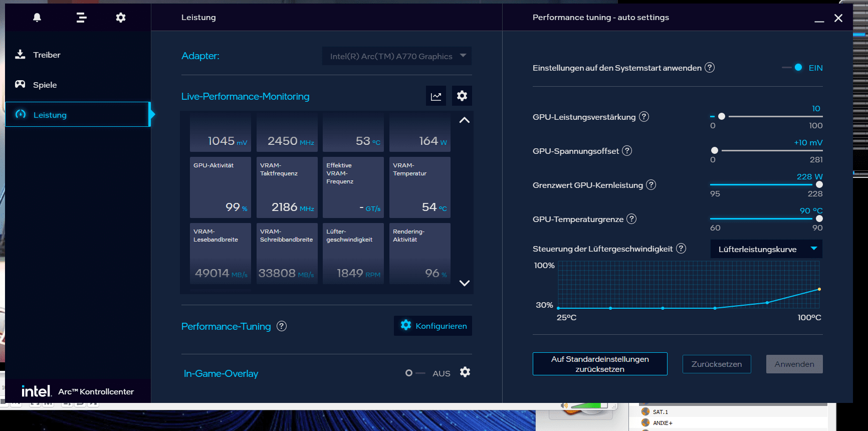Open the Adapter dropdown
Screen dimensions: 868x431
[397, 56]
